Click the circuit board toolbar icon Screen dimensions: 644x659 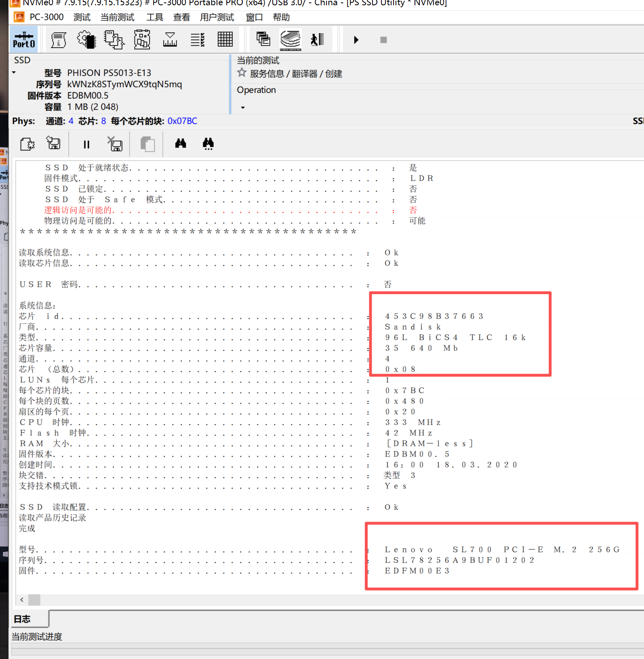coord(142,40)
